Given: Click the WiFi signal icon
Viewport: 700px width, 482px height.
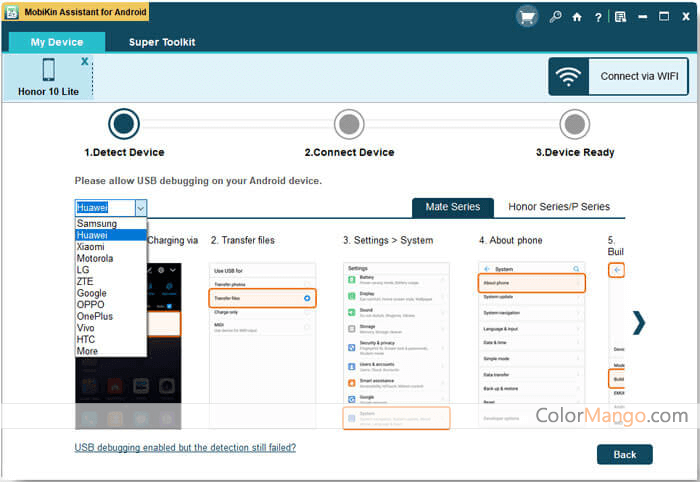Looking at the screenshot, I should [569, 76].
